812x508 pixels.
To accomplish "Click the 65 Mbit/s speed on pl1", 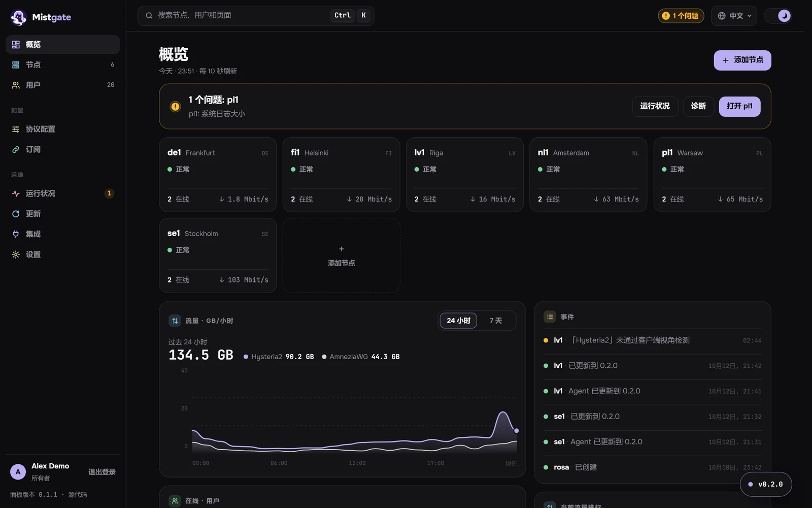I will pos(740,199).
